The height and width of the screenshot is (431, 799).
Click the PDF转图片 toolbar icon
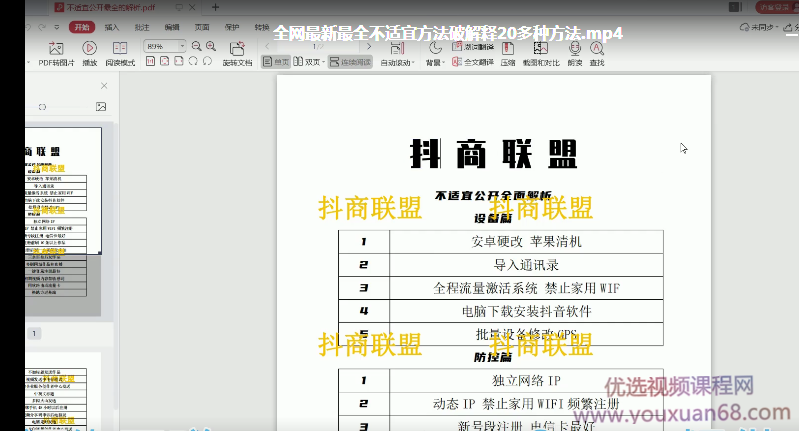pyautogui.click(x=55, y=48)
